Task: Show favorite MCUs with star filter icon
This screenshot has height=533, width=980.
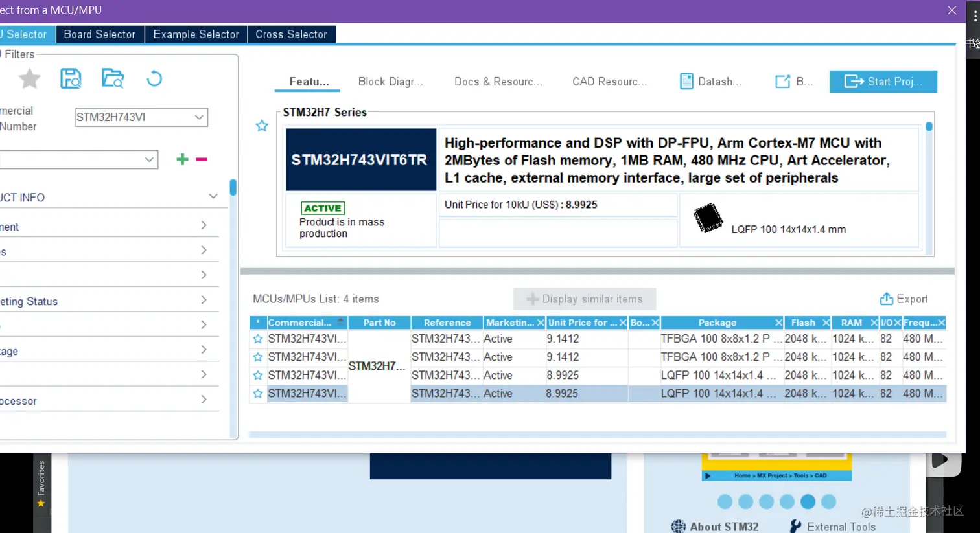Action: (29, 79)
